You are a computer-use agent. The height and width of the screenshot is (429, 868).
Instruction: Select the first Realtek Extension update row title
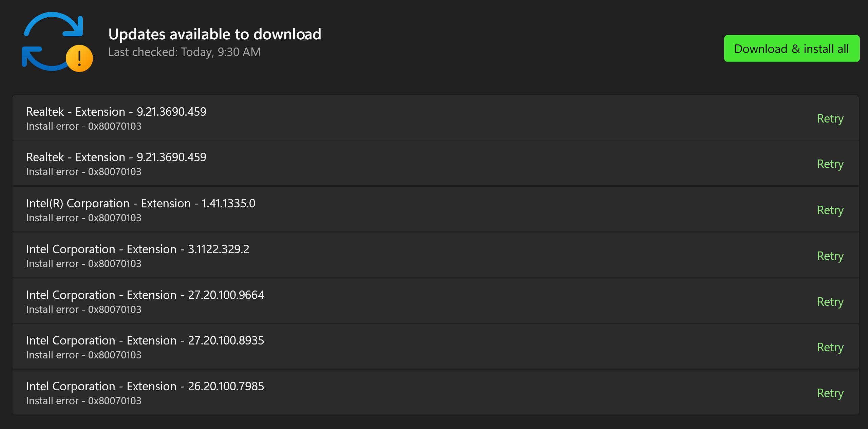pos(116,112)
